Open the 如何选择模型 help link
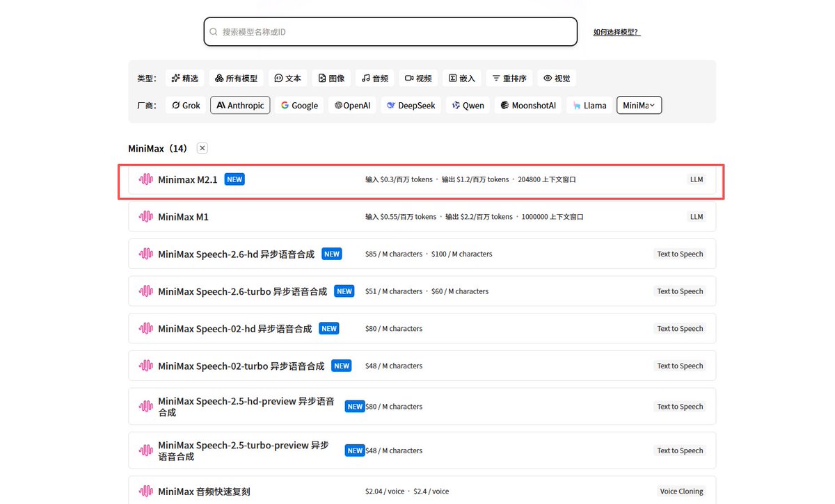This screenshot has height=504, width=835. (x=617, y=32)
